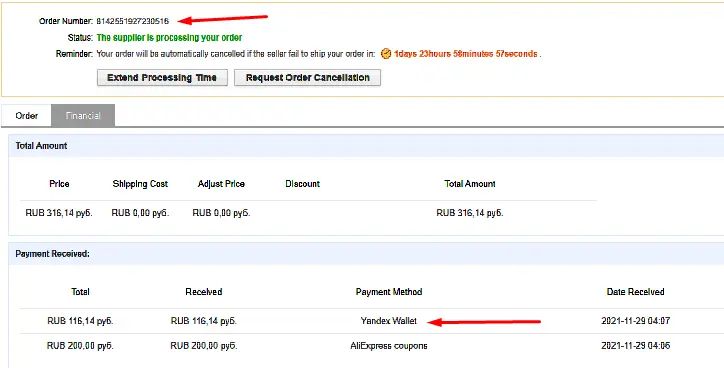Click the Received cell RUB 200,00 руб.
This screenshot has width=724, height=368.
(204, 346)
